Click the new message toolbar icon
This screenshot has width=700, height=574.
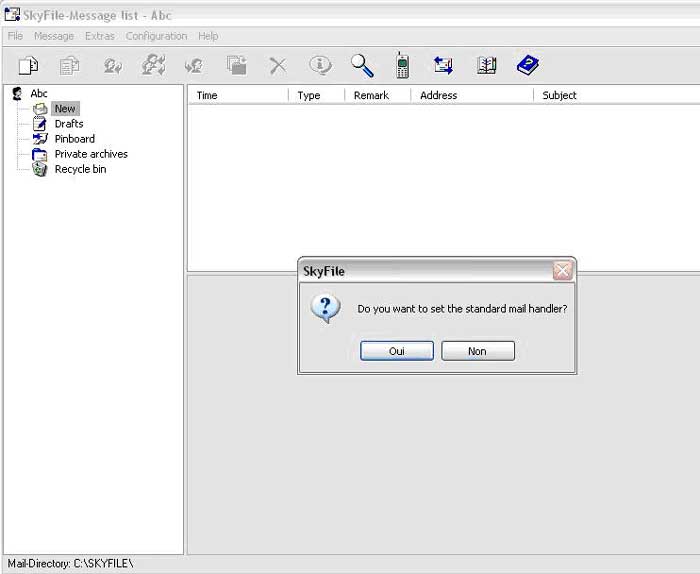29,66
